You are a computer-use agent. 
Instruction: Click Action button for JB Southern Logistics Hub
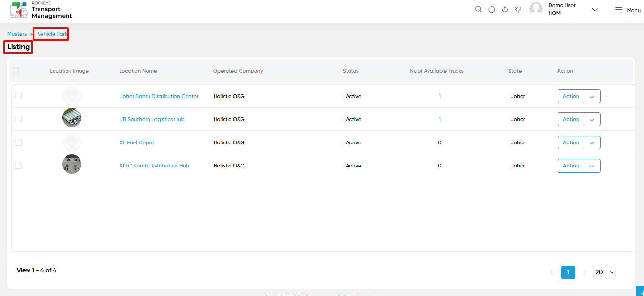point(571,119)
